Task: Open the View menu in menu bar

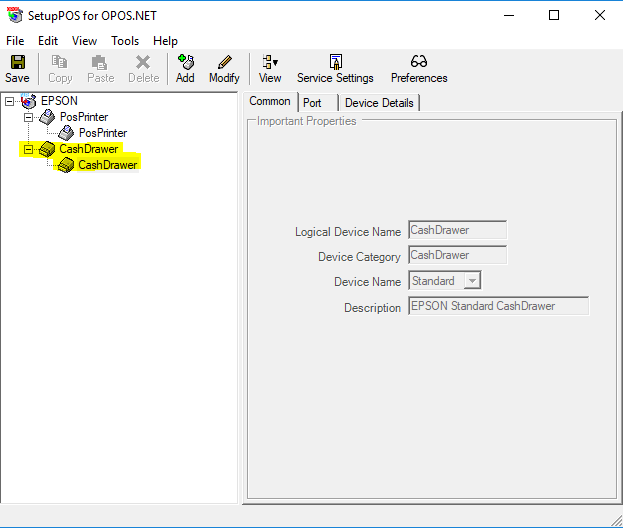Action: point(84,41)
